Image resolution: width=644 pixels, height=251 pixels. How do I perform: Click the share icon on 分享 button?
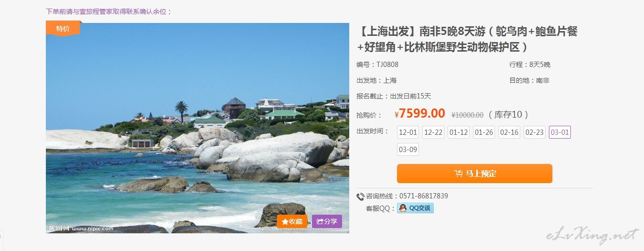tap(320, 221)
